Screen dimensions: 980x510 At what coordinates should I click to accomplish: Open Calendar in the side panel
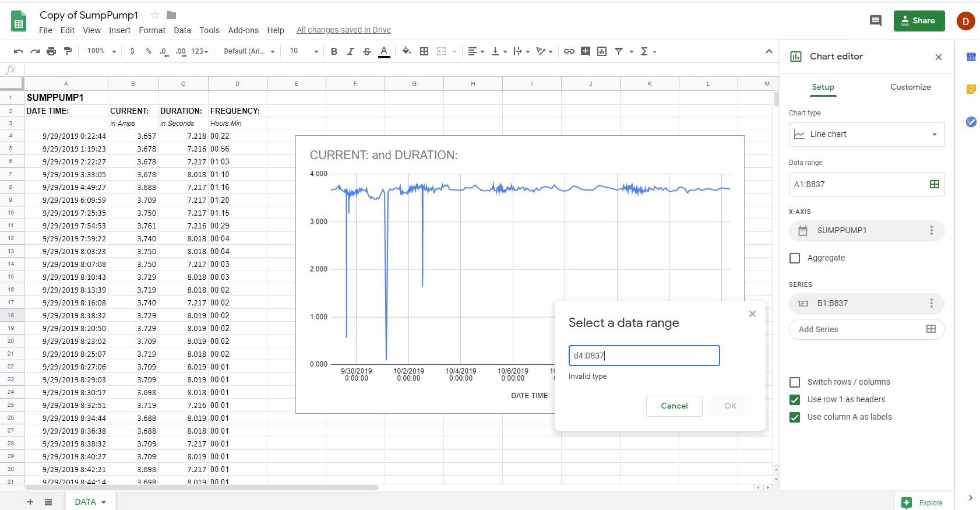coord(971,57)
